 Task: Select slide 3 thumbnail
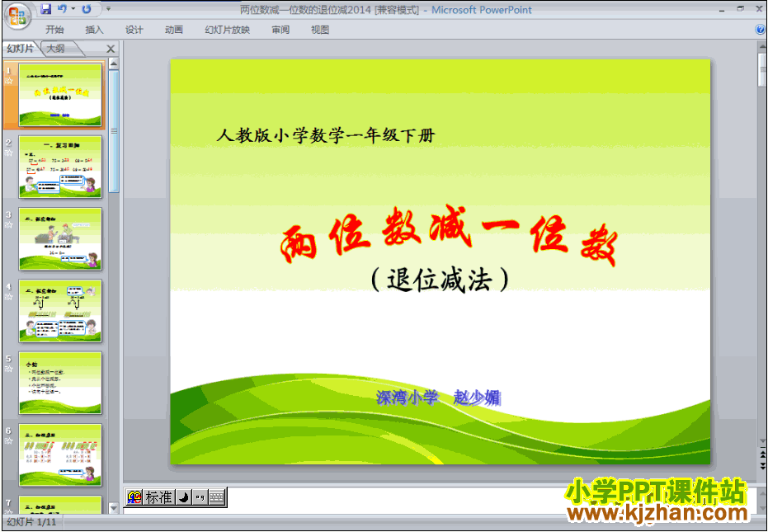60,238
